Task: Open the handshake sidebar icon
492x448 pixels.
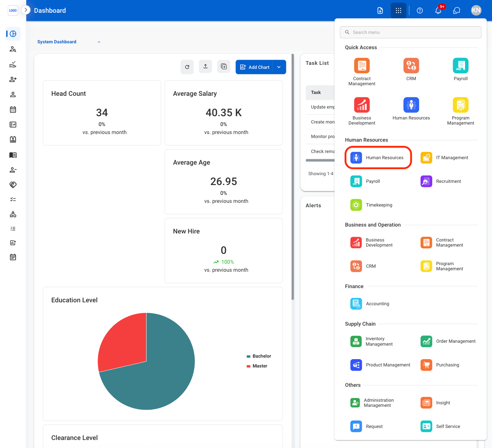Action: pyautogui.click(x=13, y=185)
